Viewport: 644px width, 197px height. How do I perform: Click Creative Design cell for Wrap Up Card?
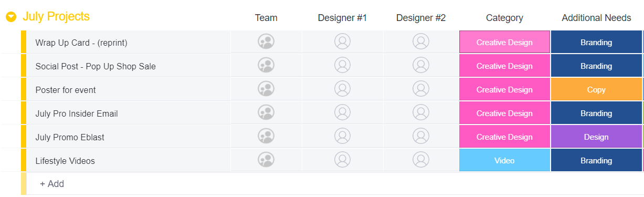click(504, 42)
